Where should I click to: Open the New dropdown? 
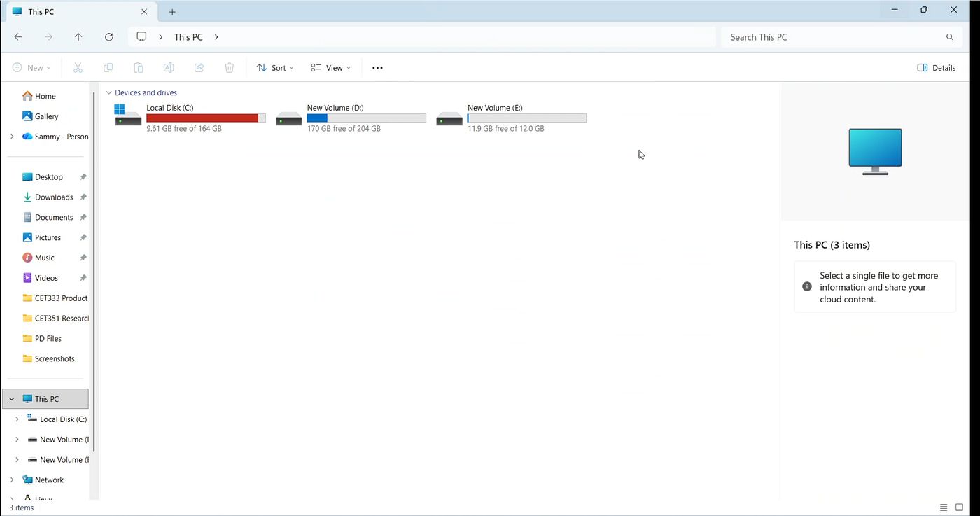coord(31,68)
